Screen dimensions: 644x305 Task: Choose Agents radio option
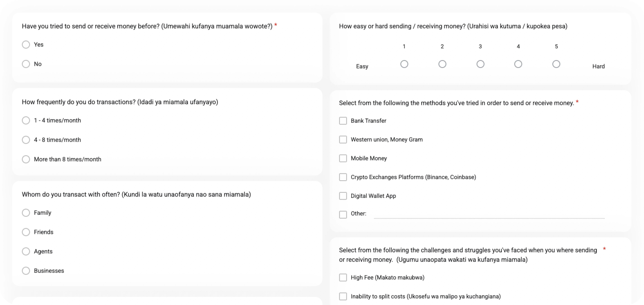(26, 251)
